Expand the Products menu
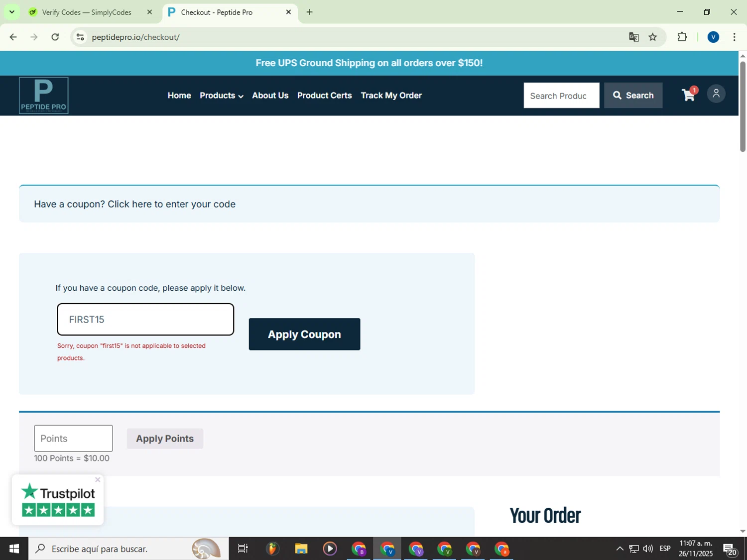This screenshot has height=560, width=747. tap(222, 95)
